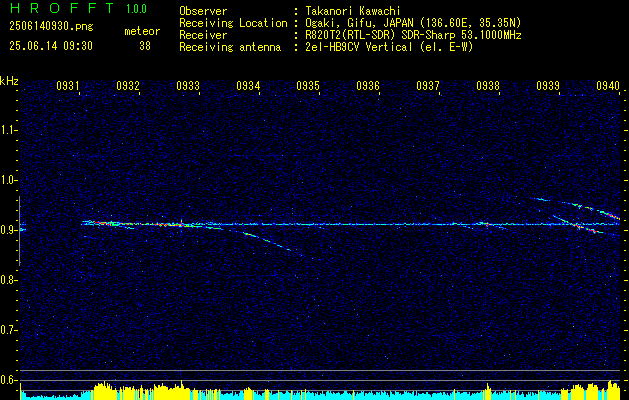This screenshot has height=400, width=629.
Task: Click the 0.7 kHz frequency label
Action: [8, 330]
